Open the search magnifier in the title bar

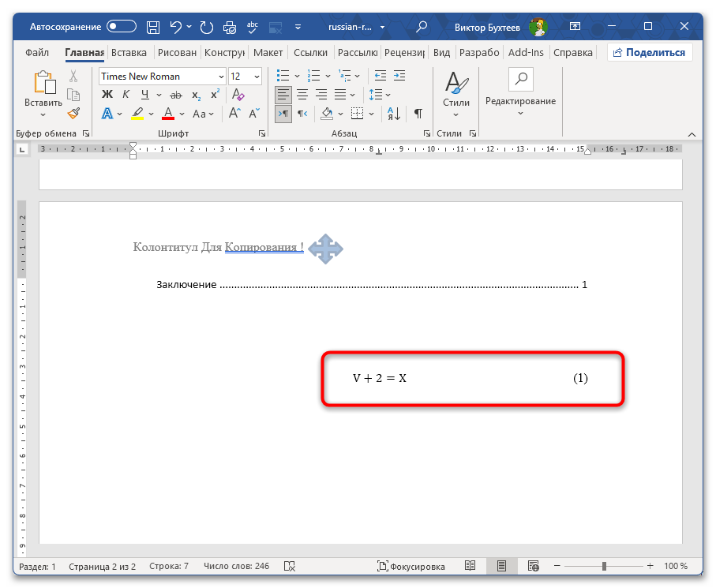[x=422, y=27]
